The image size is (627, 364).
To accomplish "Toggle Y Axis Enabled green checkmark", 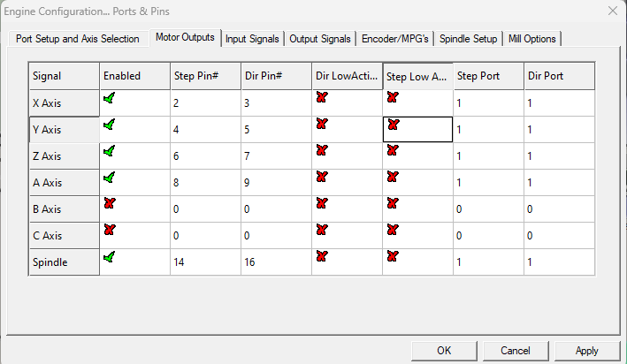I will [109, 125].
